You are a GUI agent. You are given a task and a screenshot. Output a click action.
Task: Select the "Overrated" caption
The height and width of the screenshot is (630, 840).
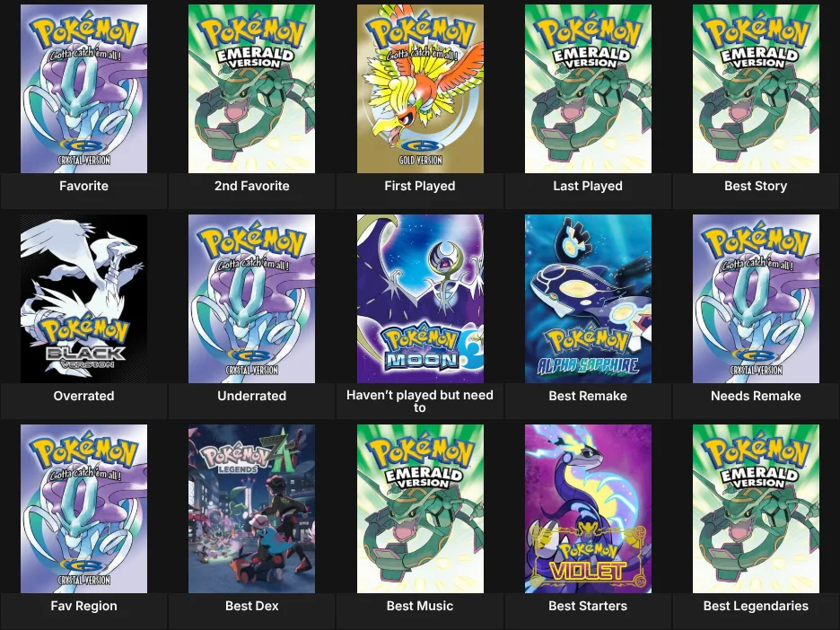click(83, 396)
